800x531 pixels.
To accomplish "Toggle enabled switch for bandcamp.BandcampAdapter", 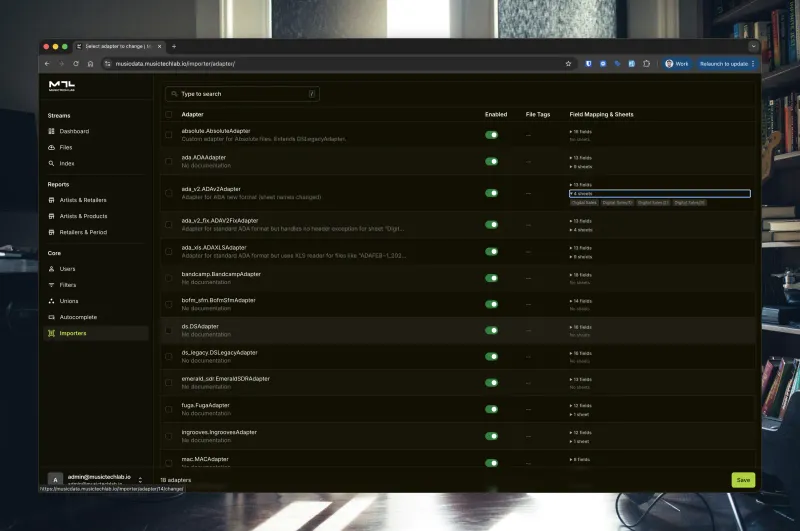I will 491,278.
